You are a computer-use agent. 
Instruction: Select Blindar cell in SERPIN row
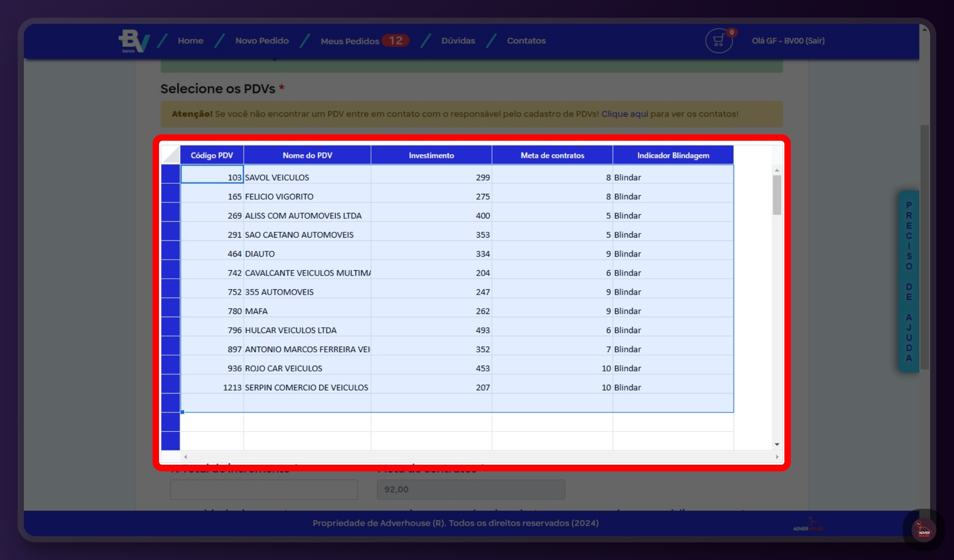673,384
